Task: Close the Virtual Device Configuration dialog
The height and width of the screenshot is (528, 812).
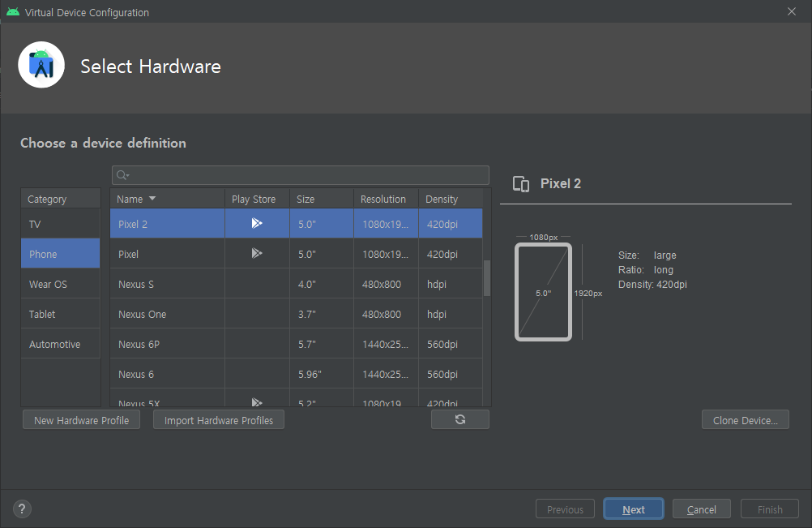Action: click(791, 11)
